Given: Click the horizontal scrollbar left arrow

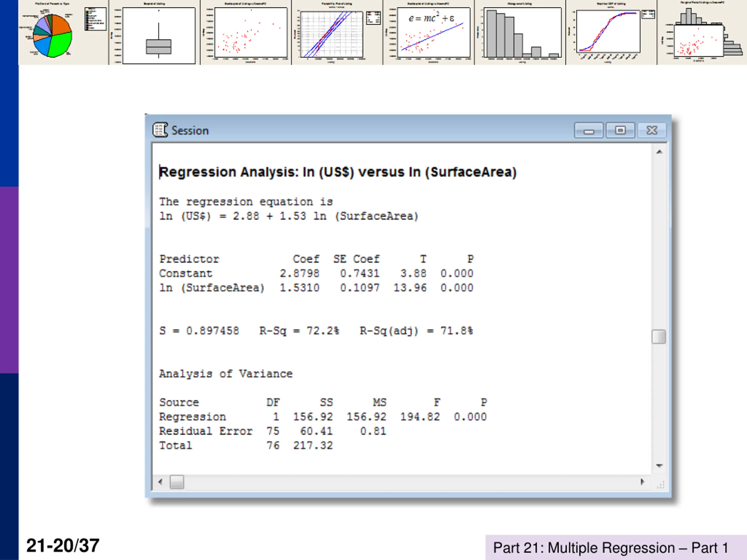Looking at the screenshot, I should pos(160,482).
